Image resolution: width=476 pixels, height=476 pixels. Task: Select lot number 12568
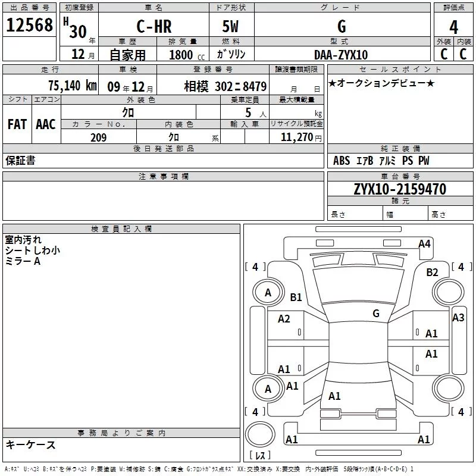tap(29, 25)
